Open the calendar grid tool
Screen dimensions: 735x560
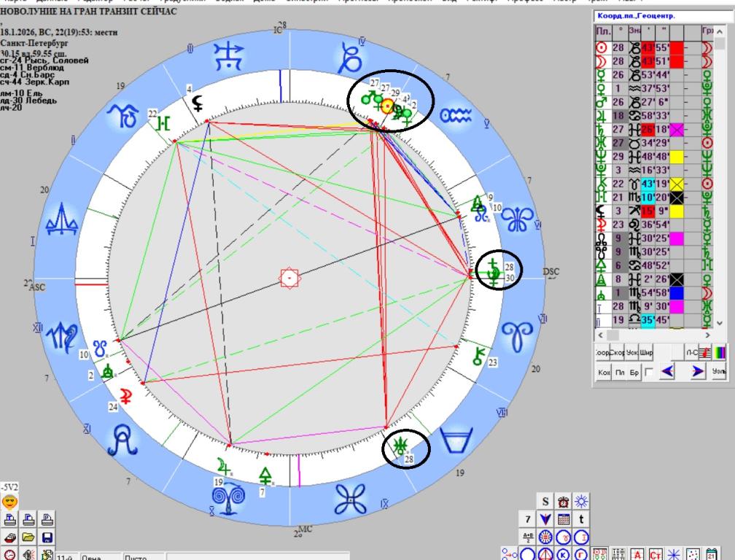564,520
